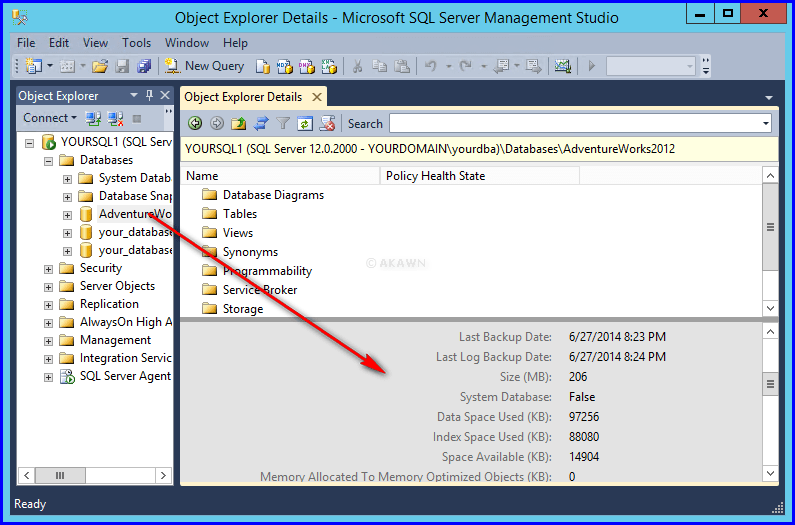Open the Edit menu
The height and width of the screenshot is (525, 795).
59,43
